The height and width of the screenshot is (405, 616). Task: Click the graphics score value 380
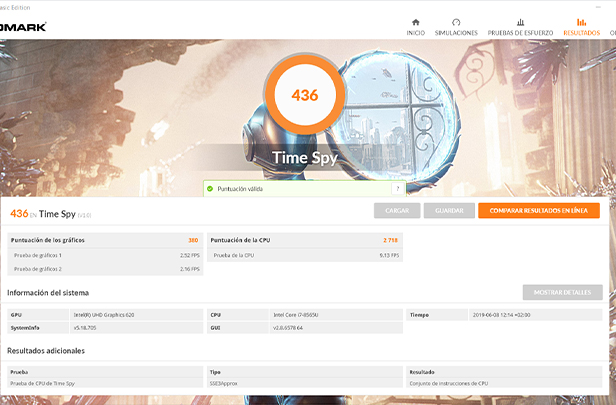pyautogui.click(x=193, y=240)
